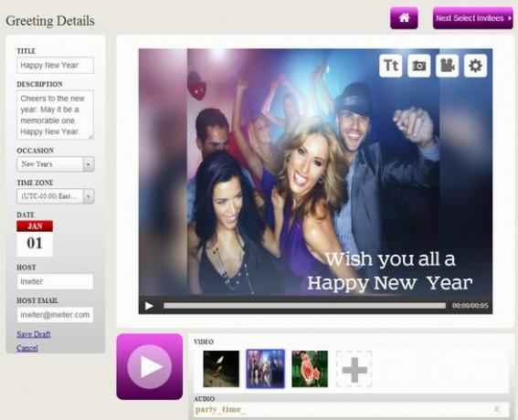Image resolution: width=518 pixels, height=420 pixels.
Task: Click the Title input field
Action: coord(55,66)
